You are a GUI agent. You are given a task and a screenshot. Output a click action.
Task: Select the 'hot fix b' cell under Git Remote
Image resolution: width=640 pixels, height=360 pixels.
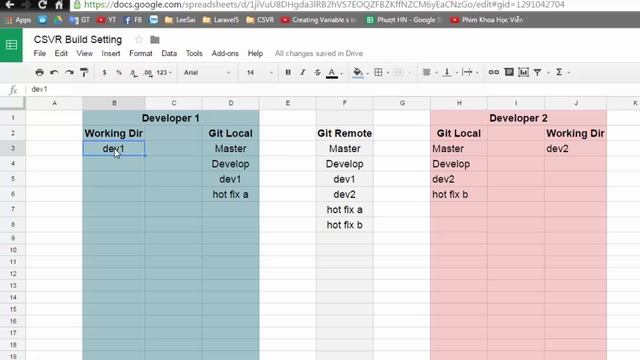tap(344, 225)
